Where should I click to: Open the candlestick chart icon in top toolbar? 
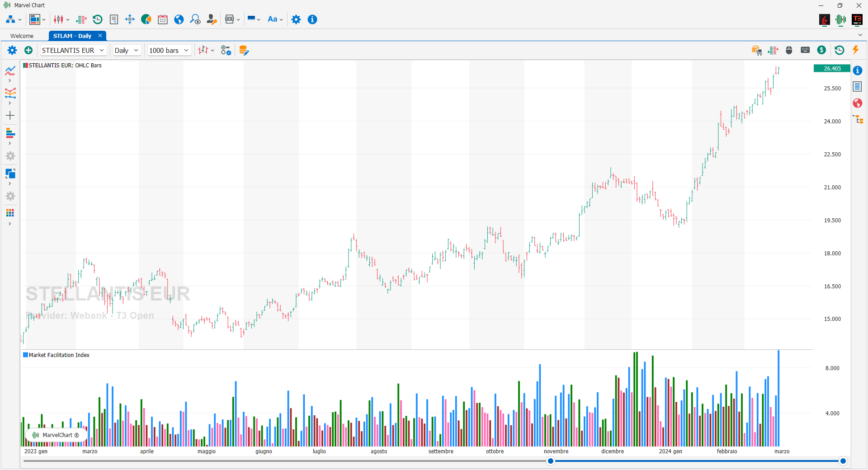click(58, 19)
